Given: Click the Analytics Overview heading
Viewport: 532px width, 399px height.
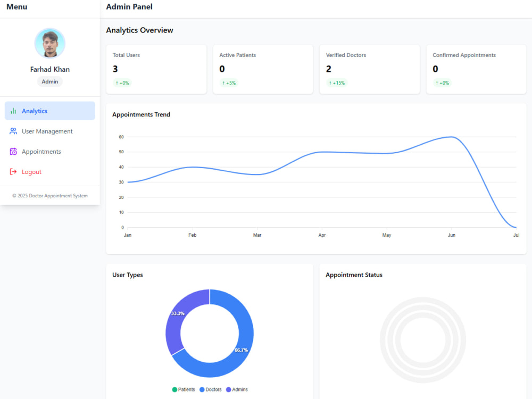Looking at the screenshot, I should point(139,30).
